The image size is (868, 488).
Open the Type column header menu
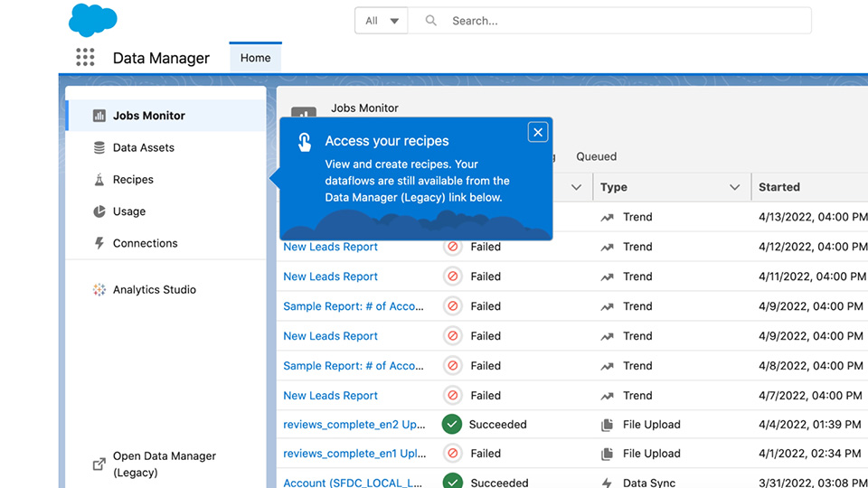pyautogui.click(x=734, y=187)
